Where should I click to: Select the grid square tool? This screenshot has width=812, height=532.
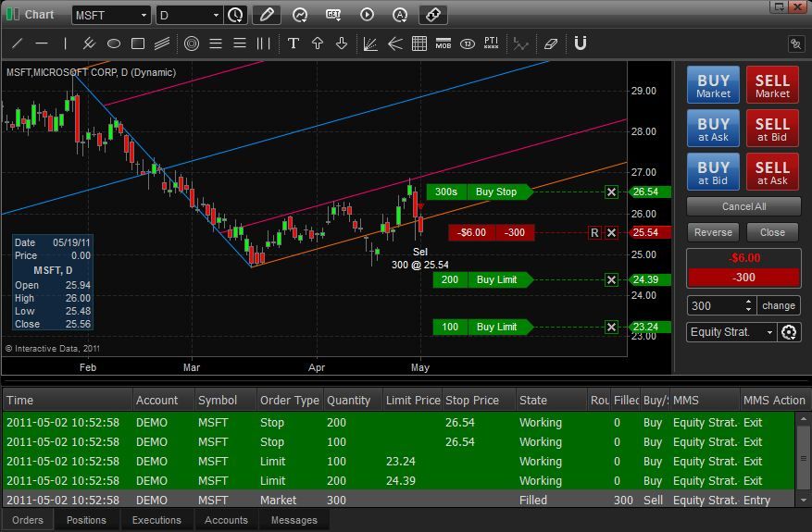(x=418, y=44)
